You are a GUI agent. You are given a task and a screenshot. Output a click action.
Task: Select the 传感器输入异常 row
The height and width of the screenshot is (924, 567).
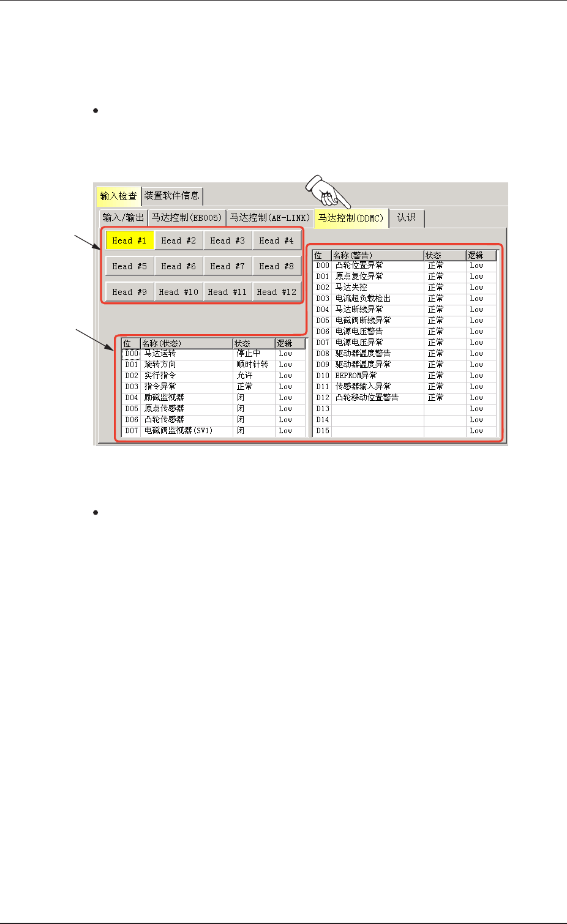(x=404, y=387)
